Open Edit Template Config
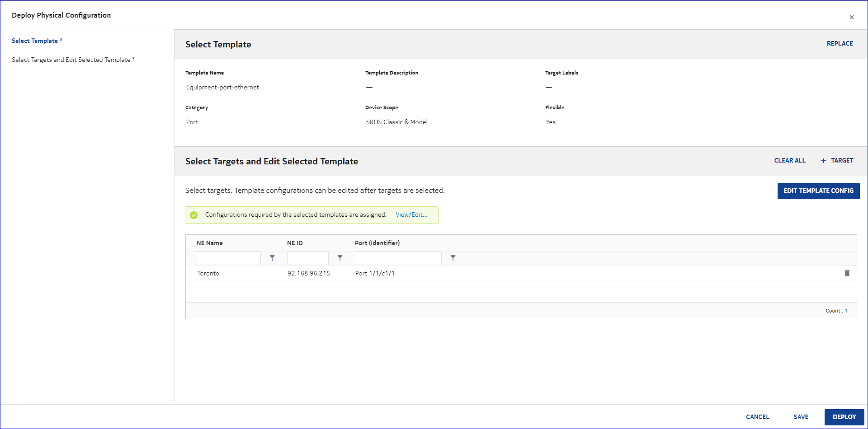 818,191
